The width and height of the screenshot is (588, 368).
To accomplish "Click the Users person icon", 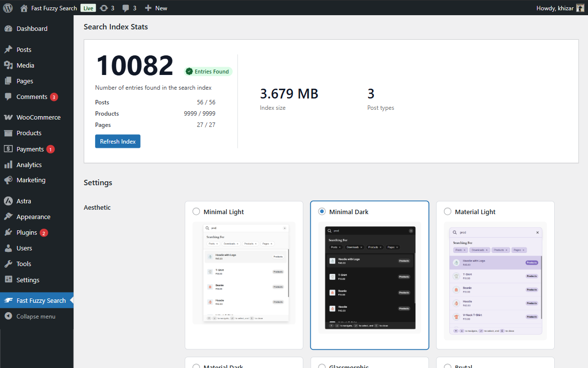I will click(x=8, y=248).
